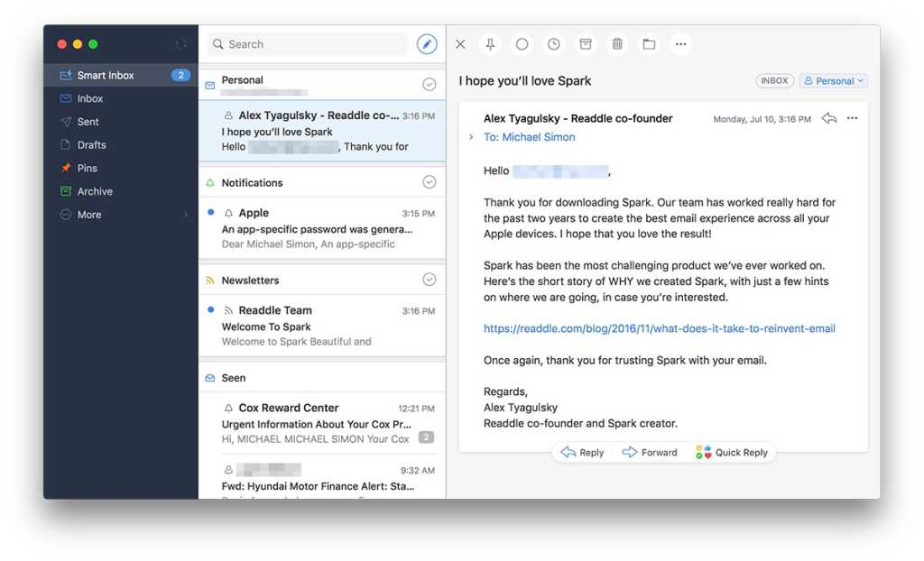Open the Apple app-specific password email
The image size is (924, 561).
point(322,228)
